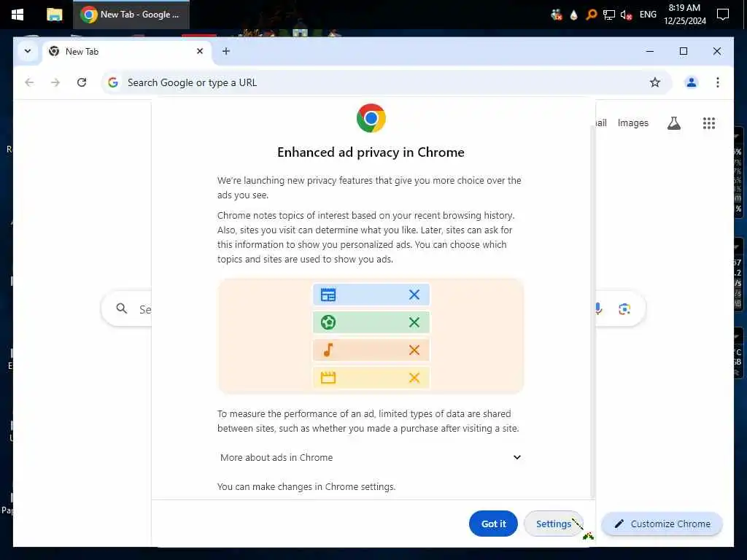The width and height of the screenshot is (747, 560).
Task: Close the New Tab tab
Action: (200, 51)
